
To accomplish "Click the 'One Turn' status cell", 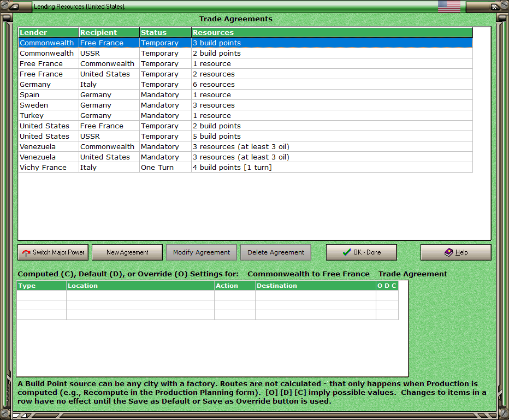I will coord(165,168).
